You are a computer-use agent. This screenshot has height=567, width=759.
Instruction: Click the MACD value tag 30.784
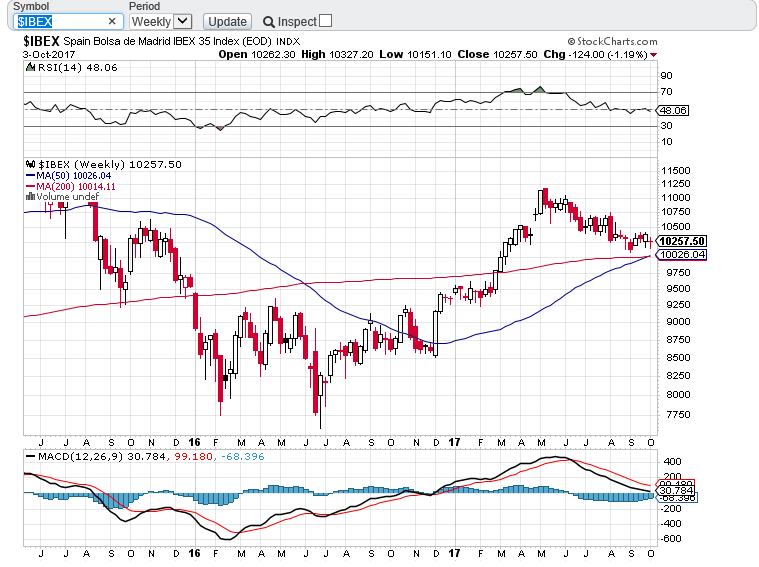[676, 490]
